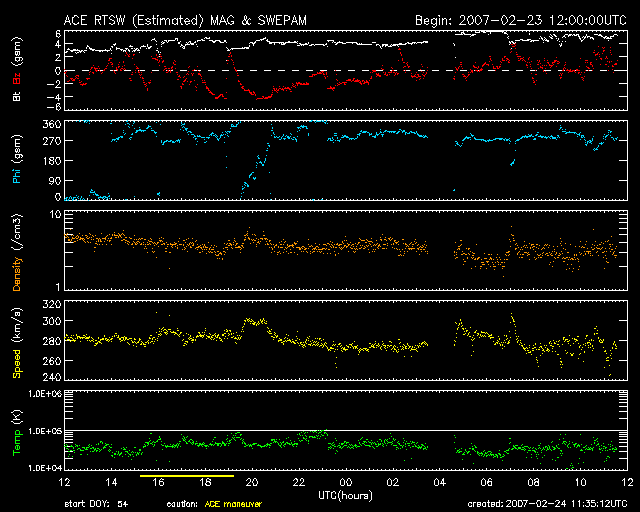Screen dimensions: 640x512
Task: Click the 'start DOY: 54' label
Action: click(96, 503)
